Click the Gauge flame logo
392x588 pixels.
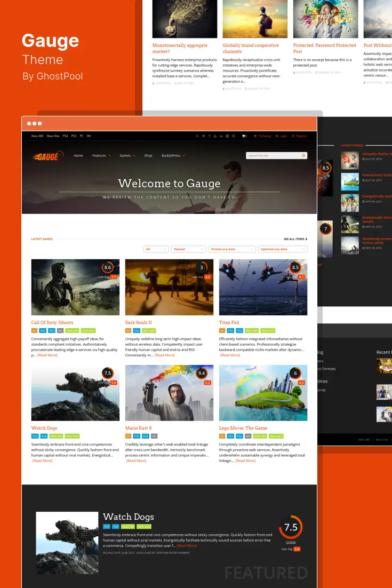point(47,156)
